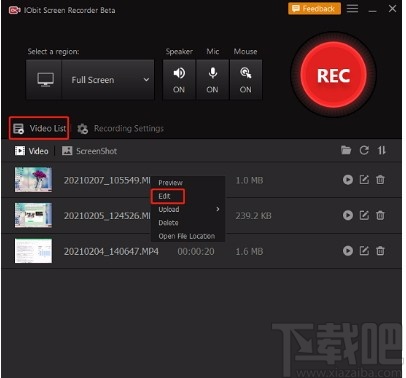Image resolution: width=406 pixels, height=378 pixels.
Task: Toggle the Mic recording ON button
Action: click(212, 80)
